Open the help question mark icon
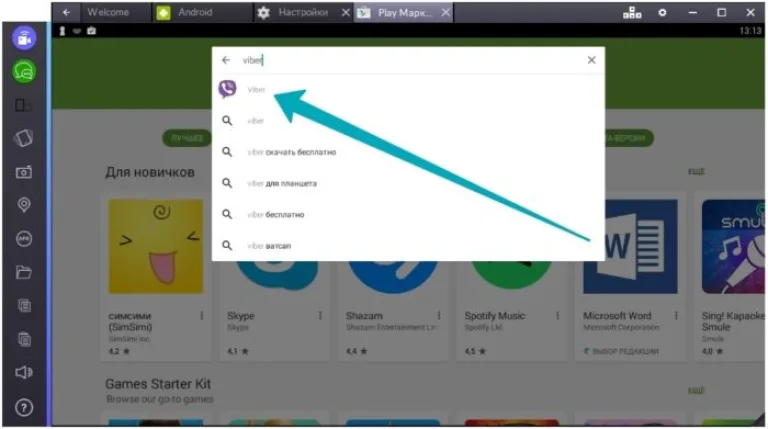This screenshot has height=429, width=768. tap(24, 407)
